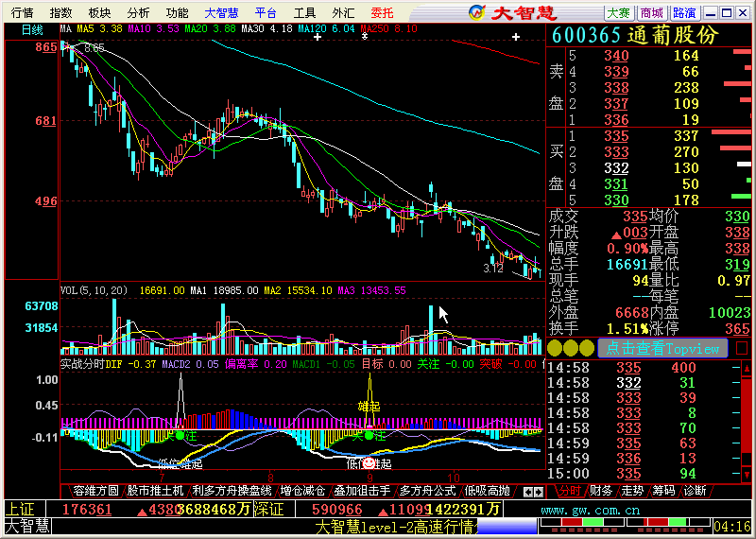
Task: Click the rightmost white plus marker above chart
Action: tap(516, 37)
